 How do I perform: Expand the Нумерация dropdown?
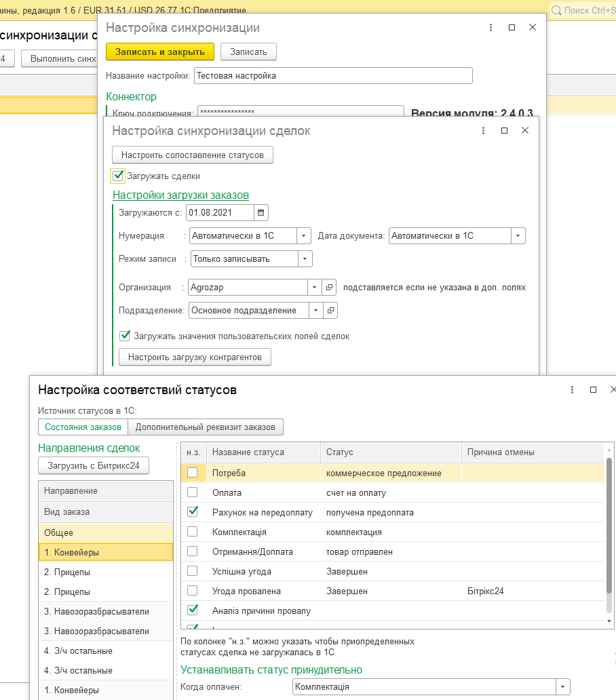point(303,236)
